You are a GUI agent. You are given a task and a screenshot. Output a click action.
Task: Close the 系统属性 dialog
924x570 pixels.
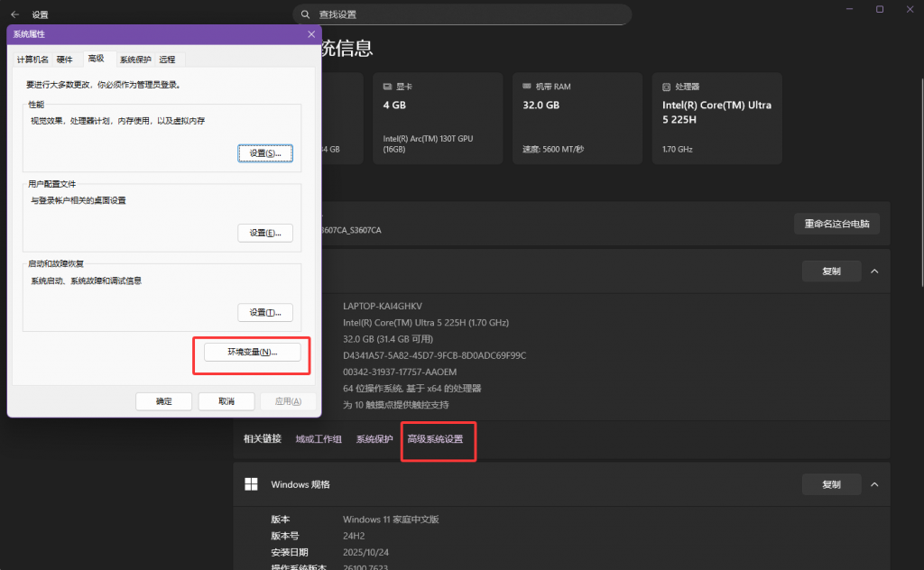311,33
